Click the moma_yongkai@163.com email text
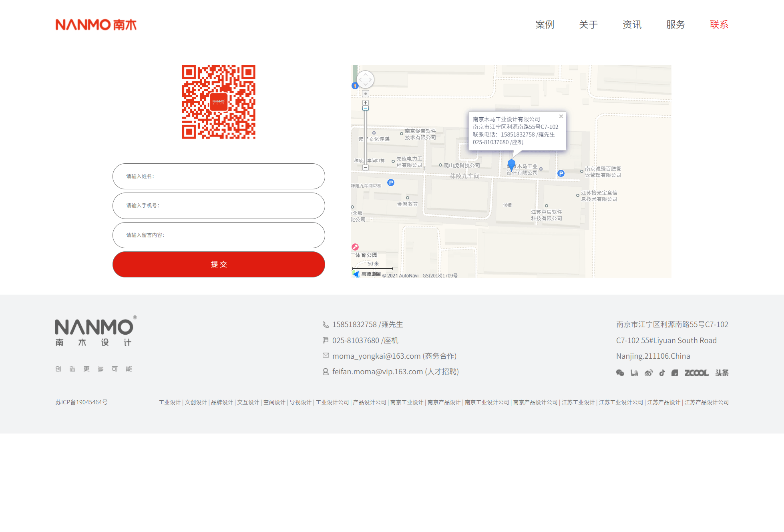Viewport: 784px width, 532px height. point(394,356)
